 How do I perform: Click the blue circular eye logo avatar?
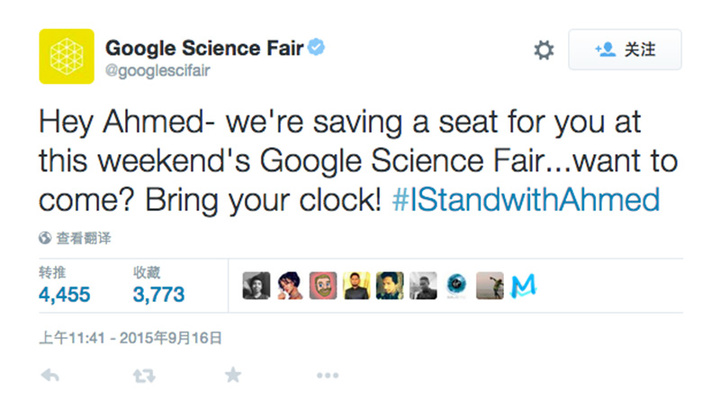point(457,286)
